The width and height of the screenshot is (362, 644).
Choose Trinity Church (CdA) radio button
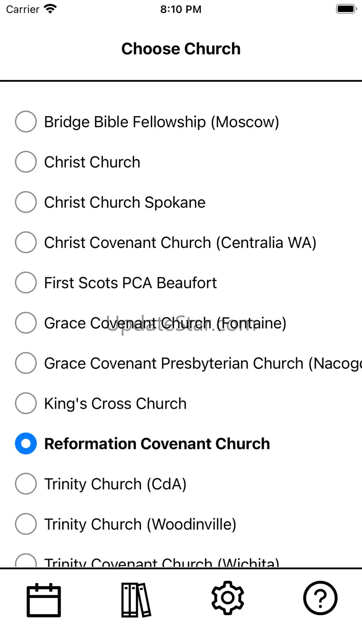[26, 484]
